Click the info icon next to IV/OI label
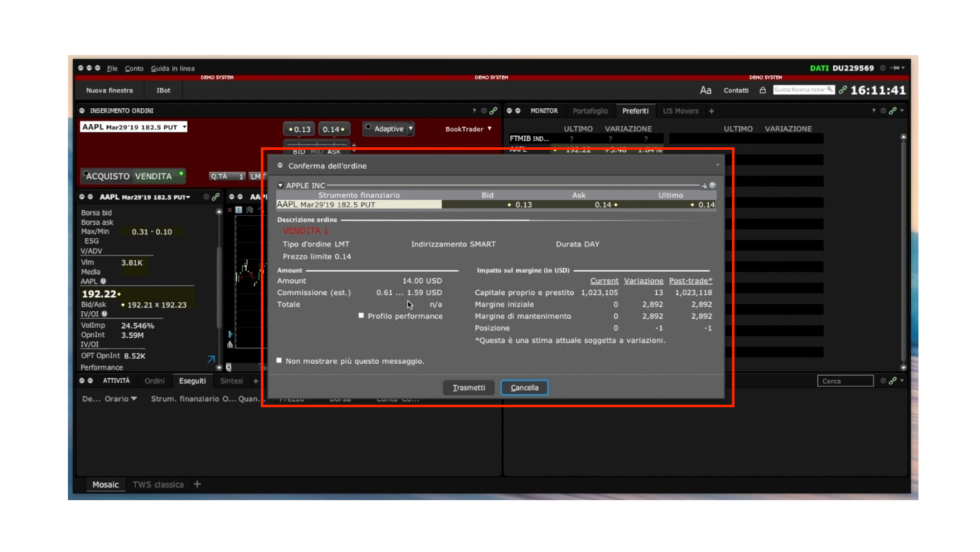The height and width of the screenshot is (552, 980). [104, 314]
